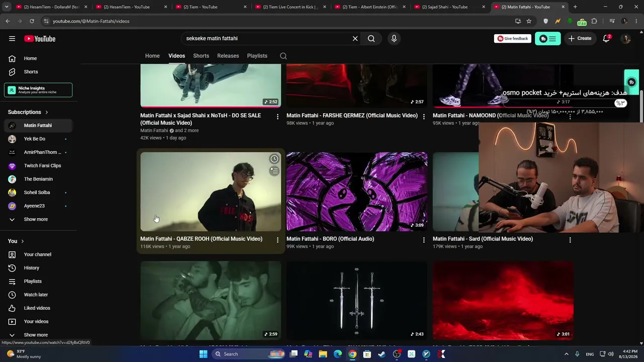Image resolution: width=644 pixels, height=362 pixels.
Task: Open Watch later in the sidebar
Action: point(38,295)
